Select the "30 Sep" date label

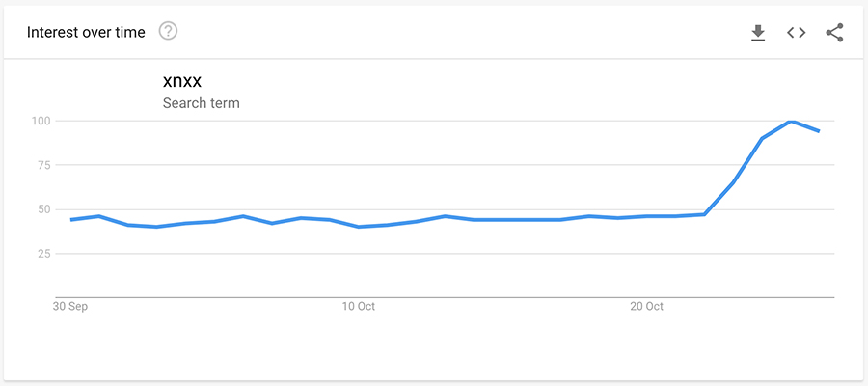pyautogui.click(x=69, y=307)
